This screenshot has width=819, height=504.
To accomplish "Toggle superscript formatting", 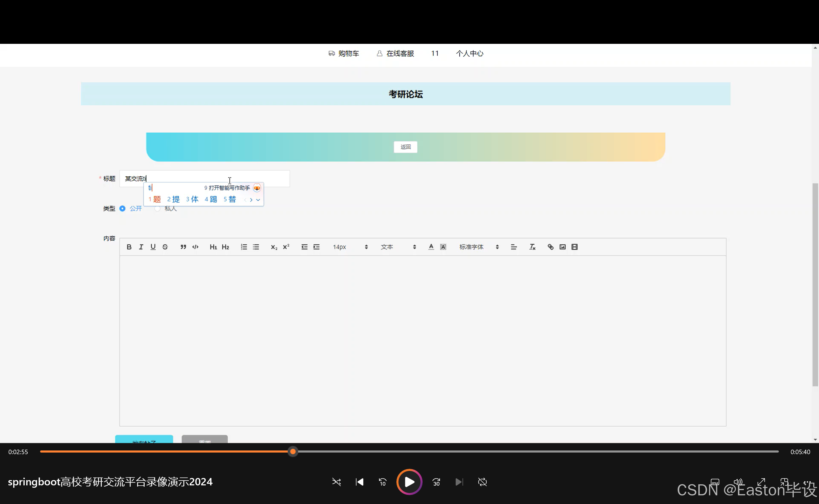I will click(x=286, y=247).
